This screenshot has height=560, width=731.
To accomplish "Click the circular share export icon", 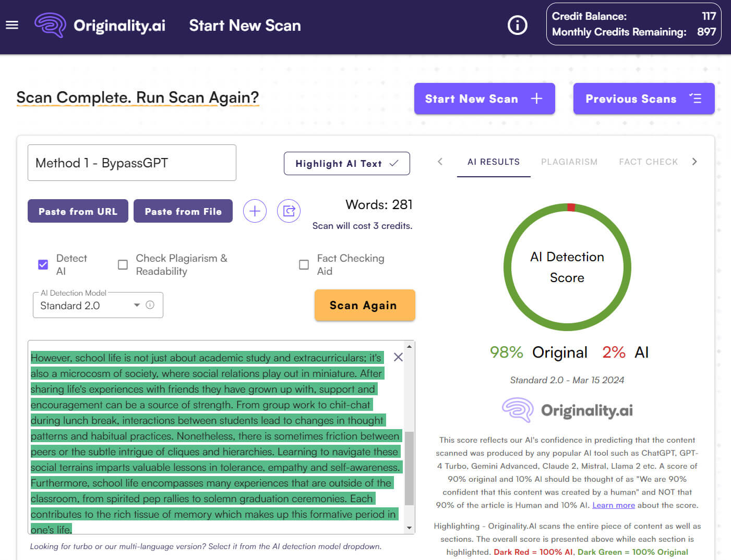I will (289, 211).
